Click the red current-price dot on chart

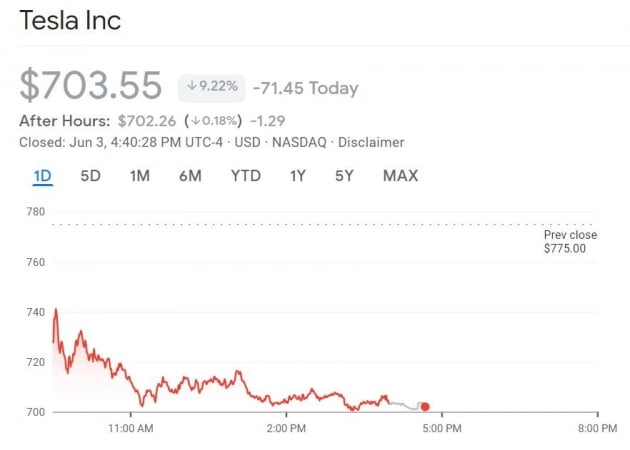click(425, 406)
